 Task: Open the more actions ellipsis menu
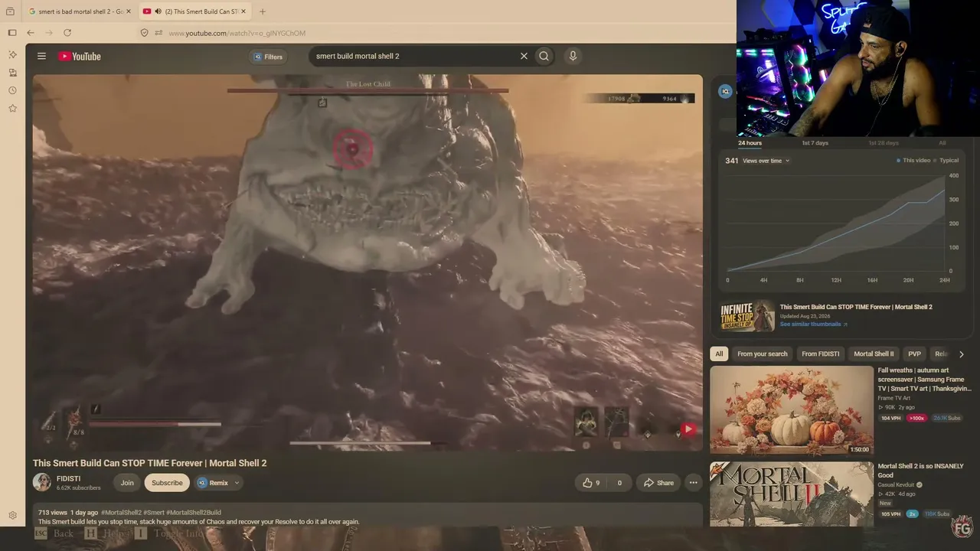point(693,483)
